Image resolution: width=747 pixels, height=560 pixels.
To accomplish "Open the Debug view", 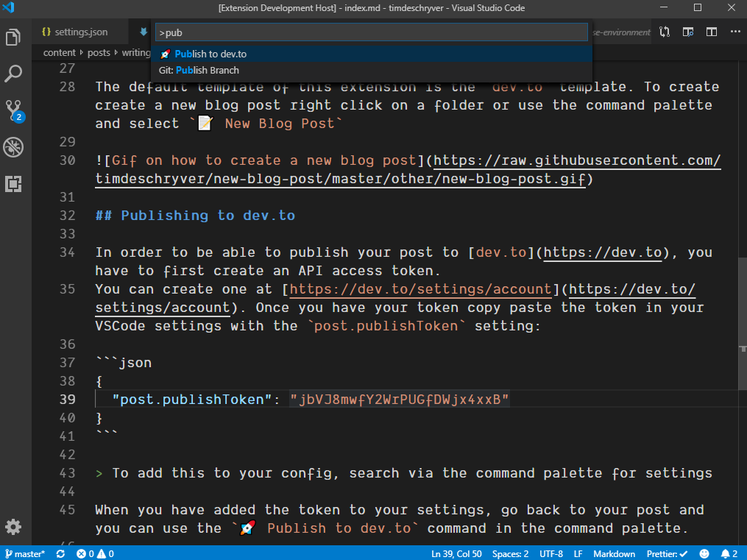I will coord(13,147).
